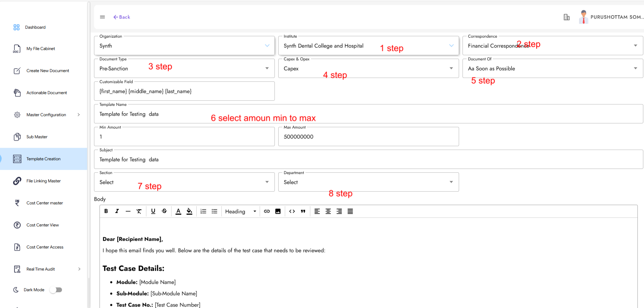Click the 'Dear [Recipient Name],' line
644x308 pixels.
(133, 239)
